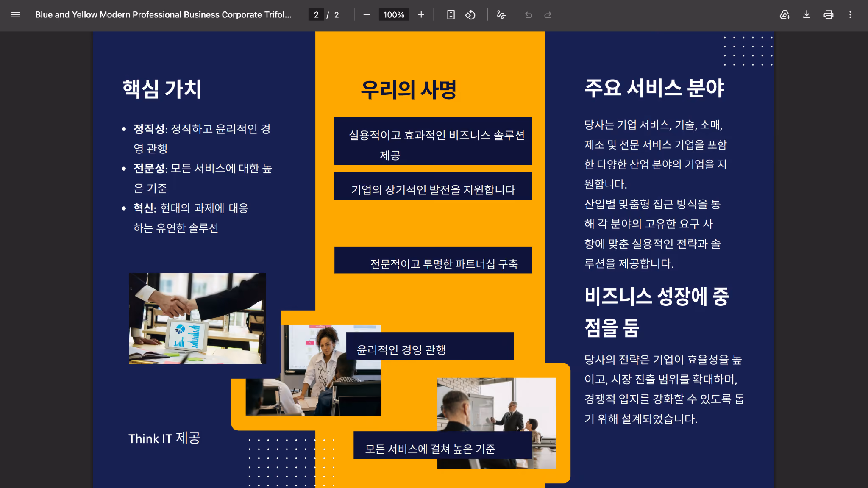Click the '실용적이고 효과적인 비즈니스 솔루션' box
868x488 pixels.
click(433, 141)
